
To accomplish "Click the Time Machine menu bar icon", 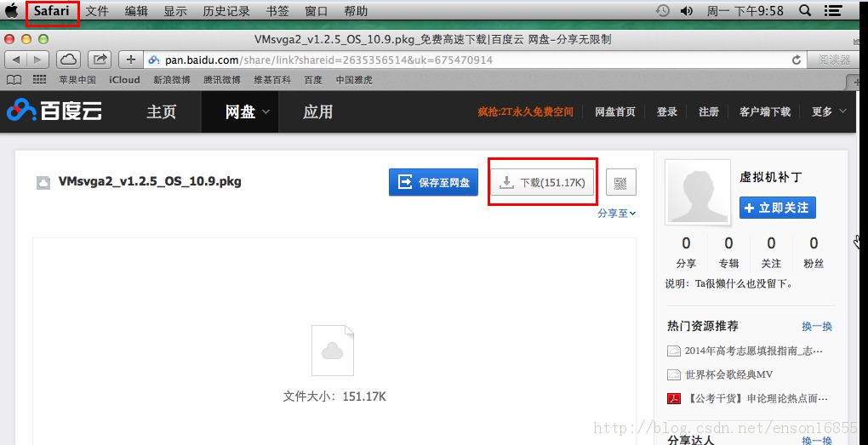I will click(662, 10).
